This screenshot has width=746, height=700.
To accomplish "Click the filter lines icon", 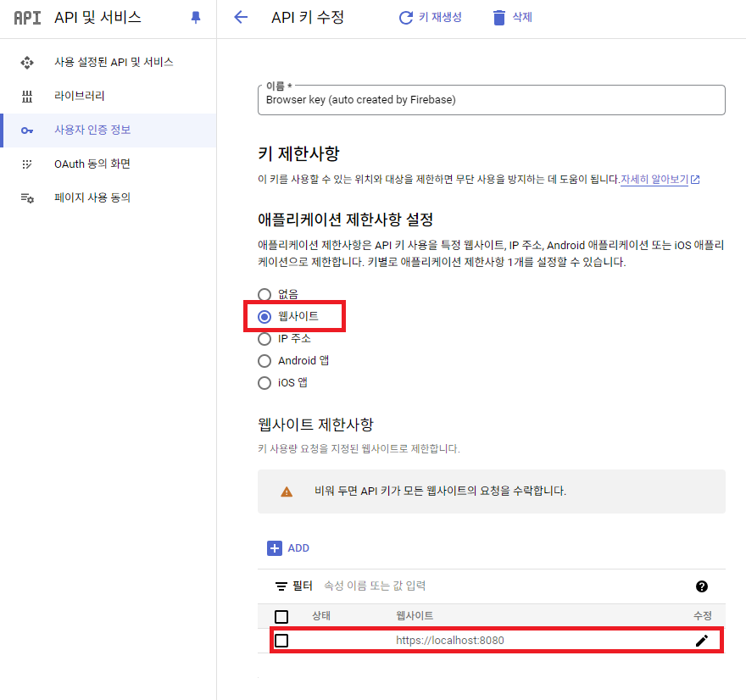I will (281, 586).
